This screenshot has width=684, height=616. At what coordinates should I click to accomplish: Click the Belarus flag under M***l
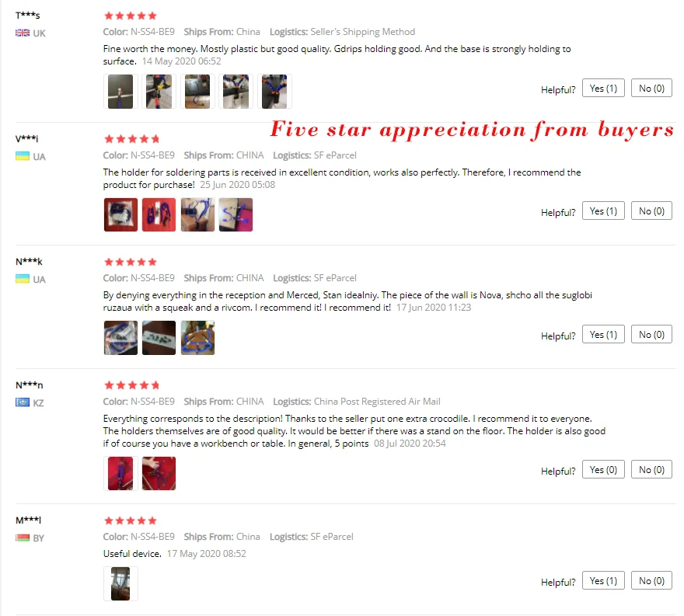click(23, 538)
